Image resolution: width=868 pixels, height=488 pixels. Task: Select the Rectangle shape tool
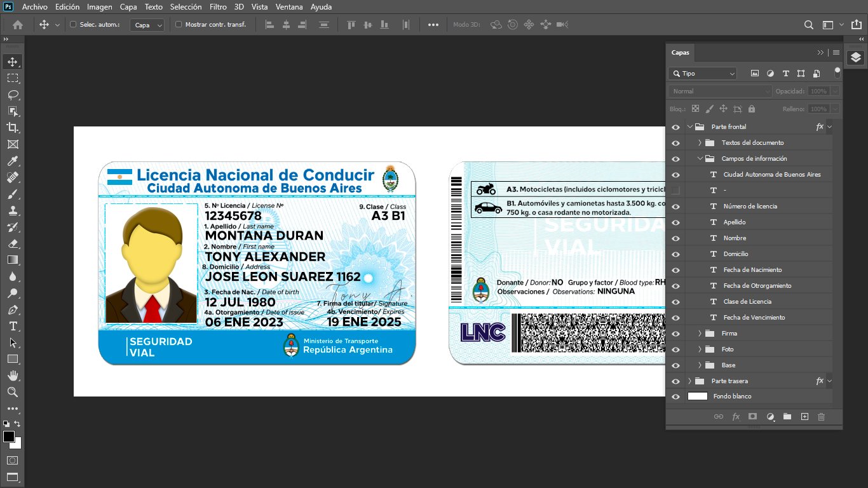pos(13,359)
